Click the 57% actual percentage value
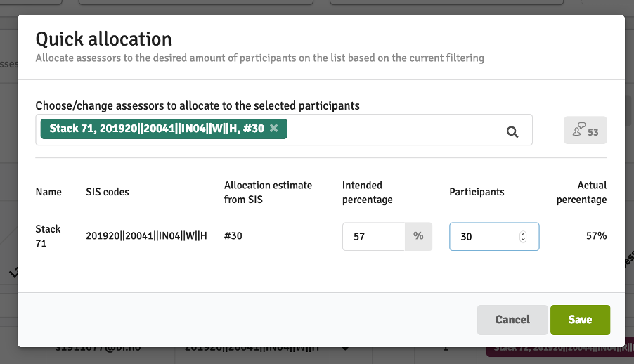Screen dimensions: 634x364 596,236
